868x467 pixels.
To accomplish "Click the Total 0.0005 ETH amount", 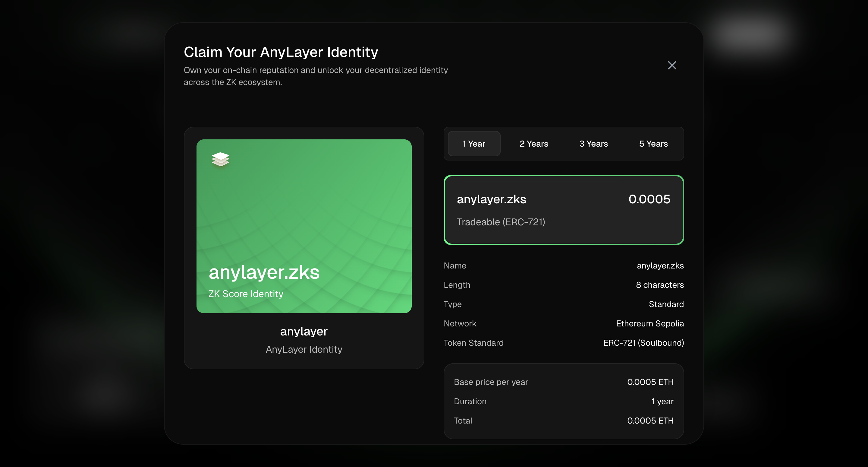I will [650, 421].
